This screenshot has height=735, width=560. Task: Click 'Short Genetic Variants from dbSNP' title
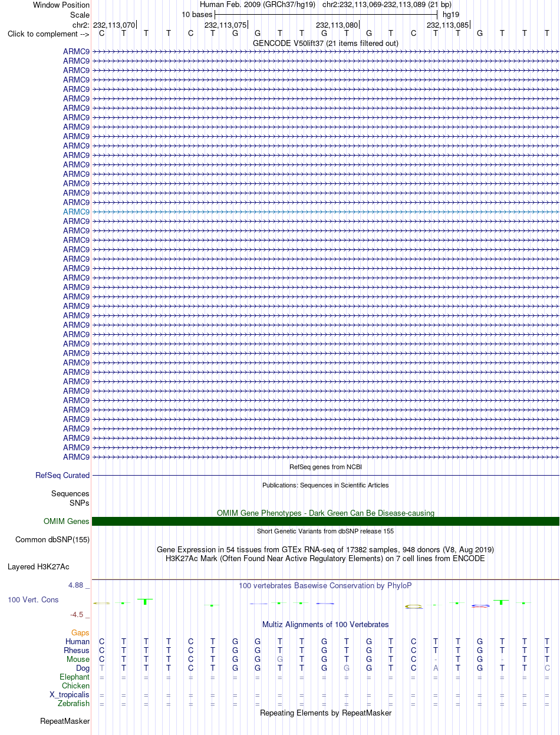point(325,531)
